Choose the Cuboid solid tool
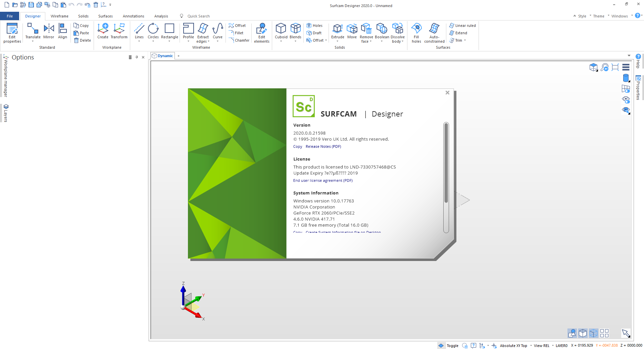644x349 pixels. 281,31
